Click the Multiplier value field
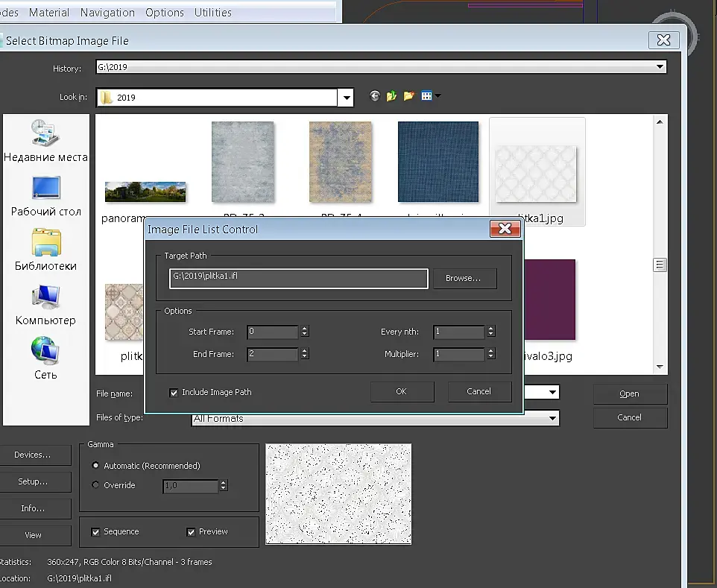This screenshot has height=588, width=717. 458,354
